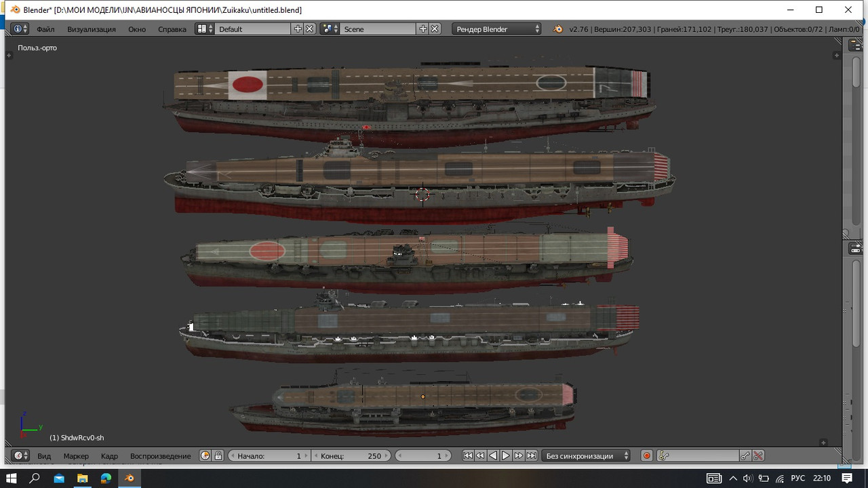Play the animation forward
Image resolution: width=868 pixels, height=488 pixels.
click(x=506, y=456)
